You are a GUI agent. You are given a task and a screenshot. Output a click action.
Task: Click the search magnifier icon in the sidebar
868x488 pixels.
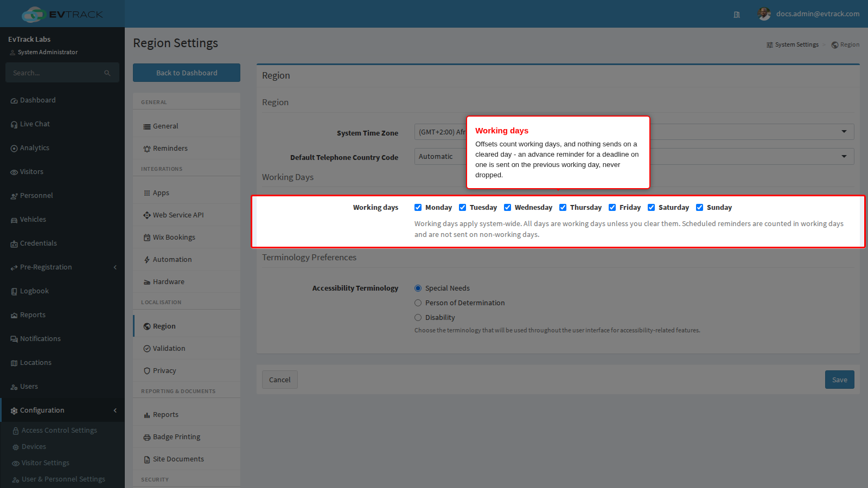[x=107, y=73]
